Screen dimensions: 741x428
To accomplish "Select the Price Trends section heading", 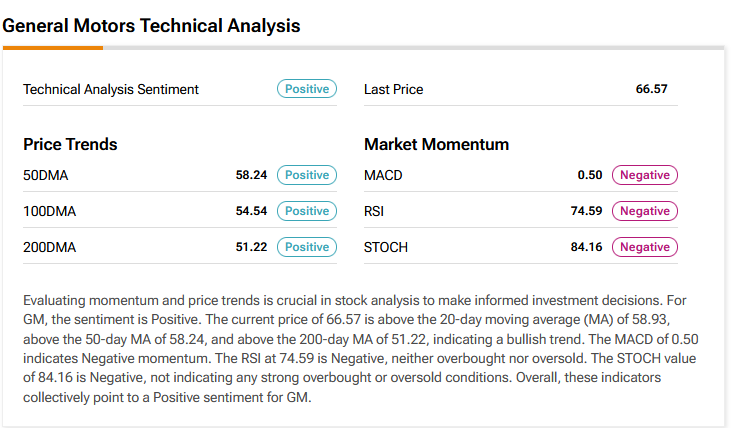I will point(70,144).
